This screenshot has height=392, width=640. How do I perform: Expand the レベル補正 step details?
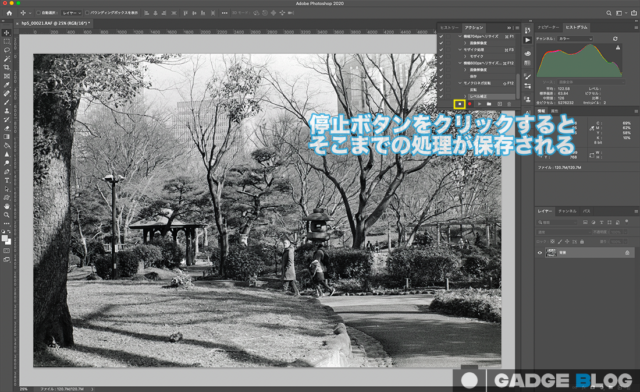click(465, 96)
